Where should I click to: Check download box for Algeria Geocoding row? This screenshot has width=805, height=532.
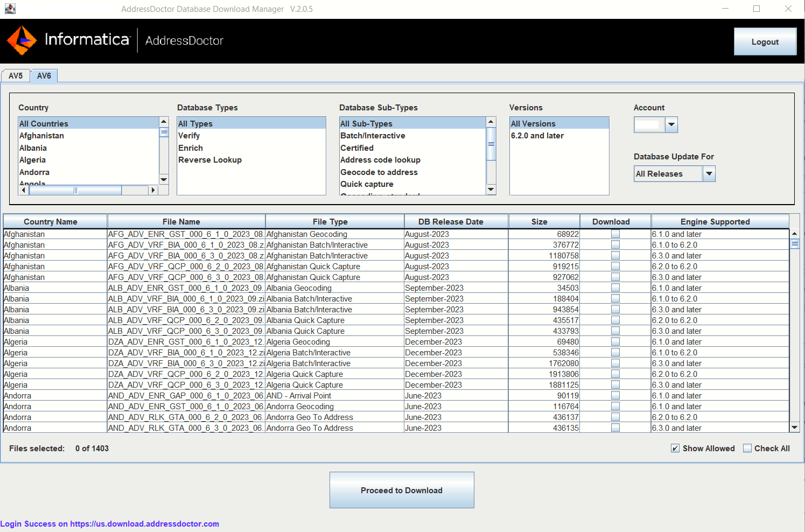coord(615,341)
